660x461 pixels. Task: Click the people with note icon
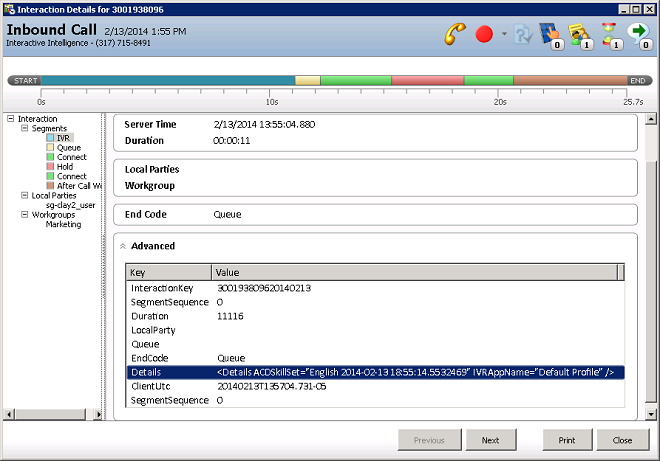coord(581,34)
